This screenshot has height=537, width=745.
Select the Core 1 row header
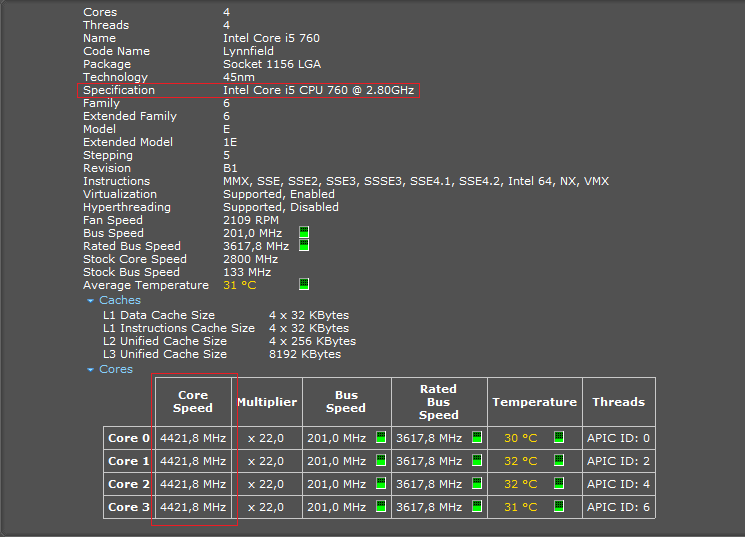[x=129, y=461]
